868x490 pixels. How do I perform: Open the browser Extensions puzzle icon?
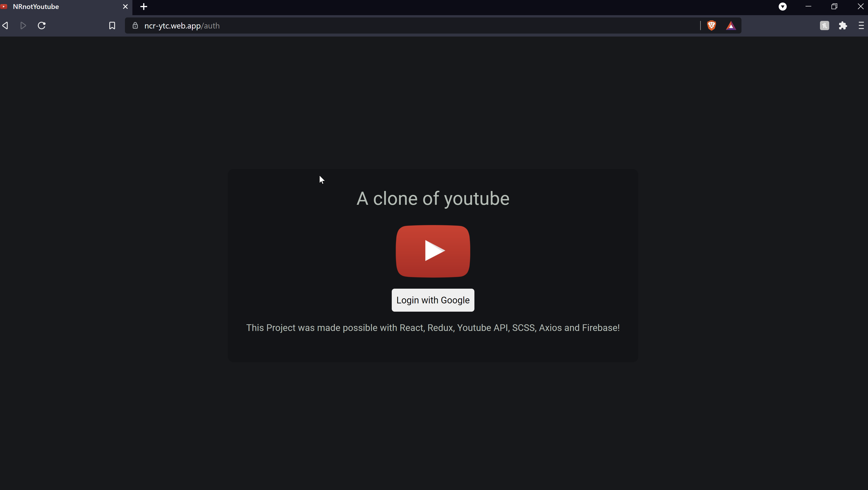pyautogui.click(x=843, y=25)
